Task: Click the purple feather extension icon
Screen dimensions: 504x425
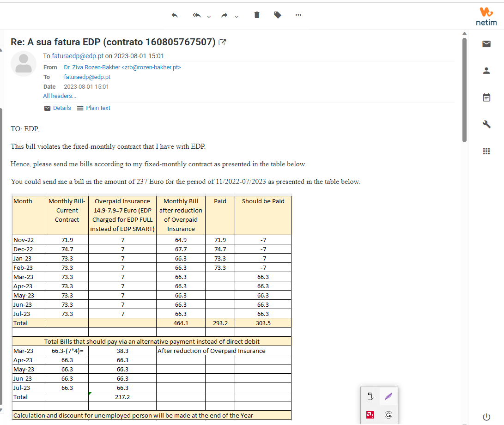Action: (389, 396)
